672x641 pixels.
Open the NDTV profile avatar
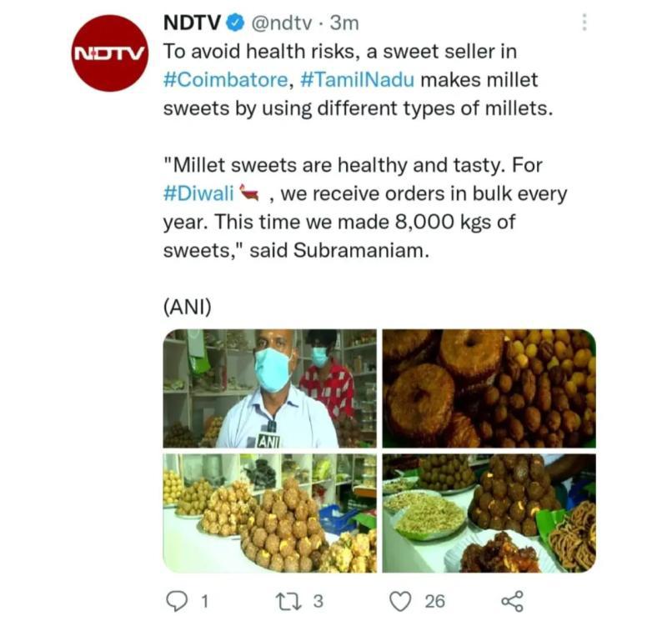point(109,53)
